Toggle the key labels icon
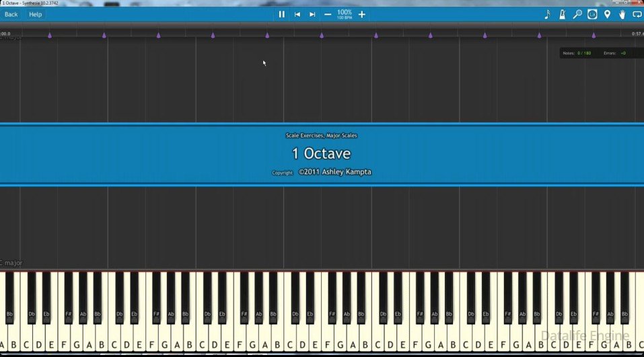Viewport: 644px width, 357px height. (592, 14)
